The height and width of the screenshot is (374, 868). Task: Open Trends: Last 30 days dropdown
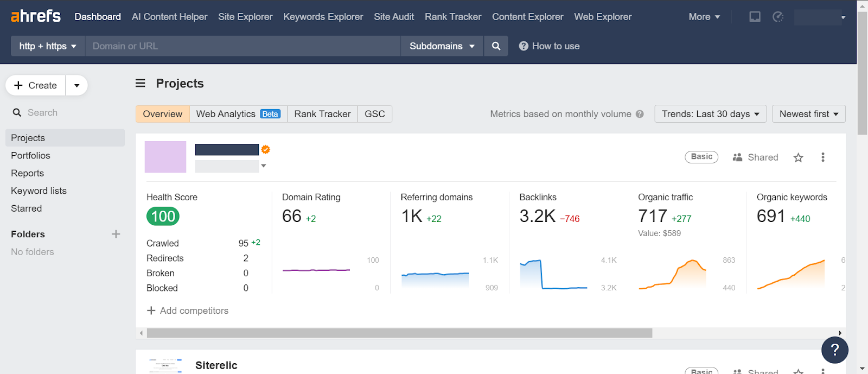click(710, 114)
